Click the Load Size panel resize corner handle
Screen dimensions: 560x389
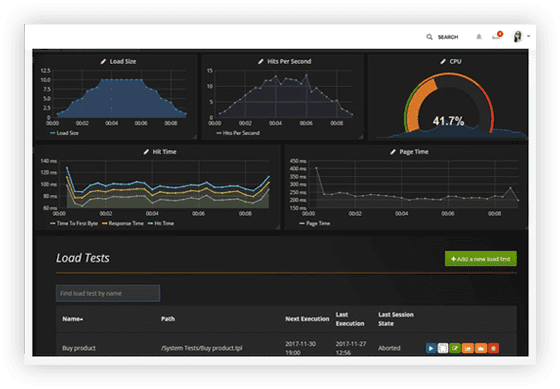(x=194, y=136)
